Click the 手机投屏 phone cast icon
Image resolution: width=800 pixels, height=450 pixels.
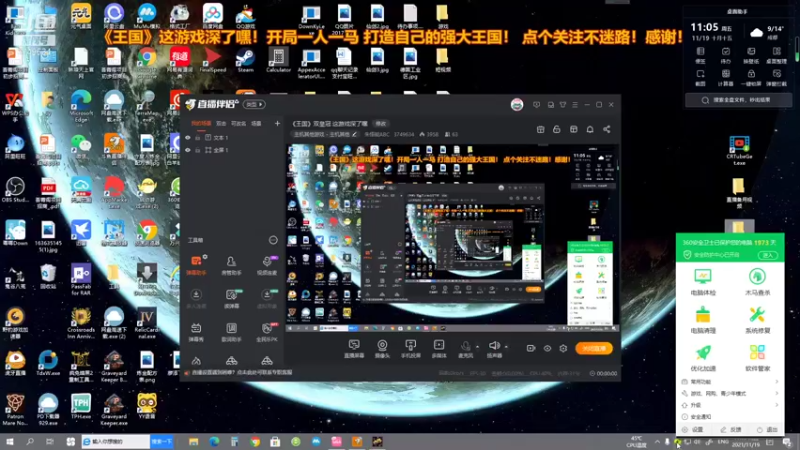tap(410, 349)
